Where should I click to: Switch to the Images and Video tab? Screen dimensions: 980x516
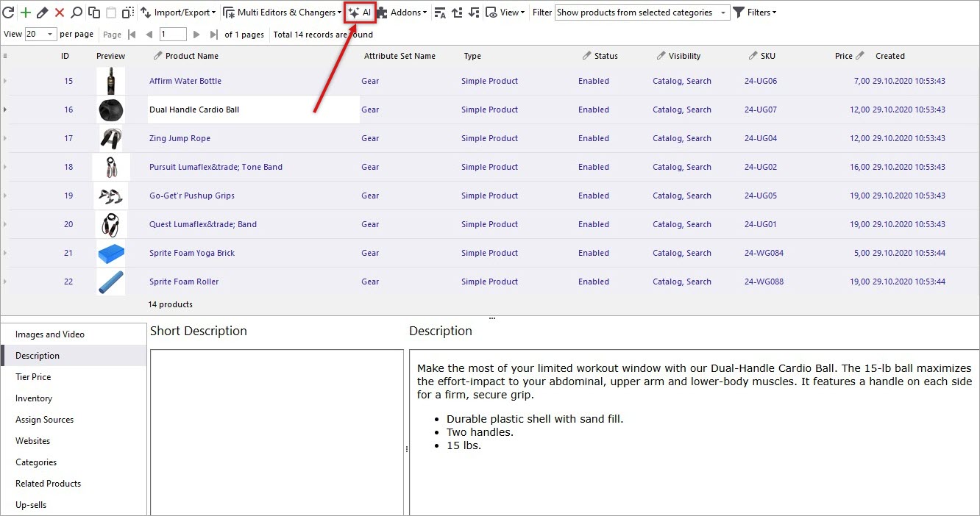tap(50, 334)
